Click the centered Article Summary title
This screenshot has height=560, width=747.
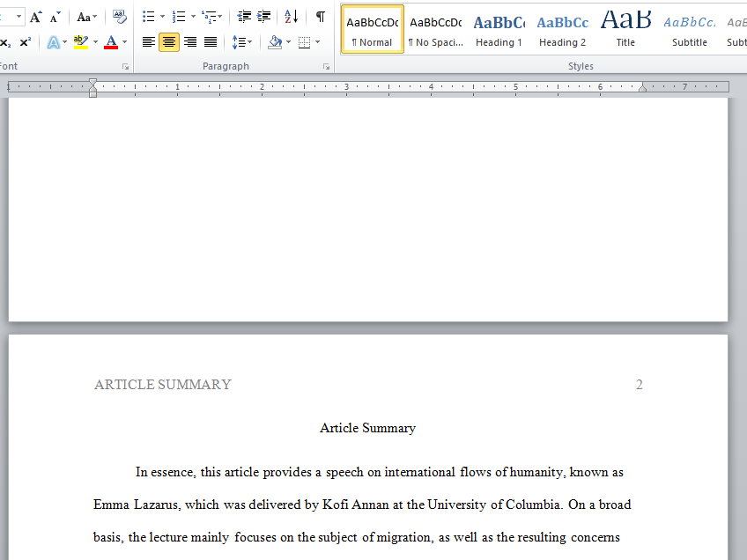[368, 428]
